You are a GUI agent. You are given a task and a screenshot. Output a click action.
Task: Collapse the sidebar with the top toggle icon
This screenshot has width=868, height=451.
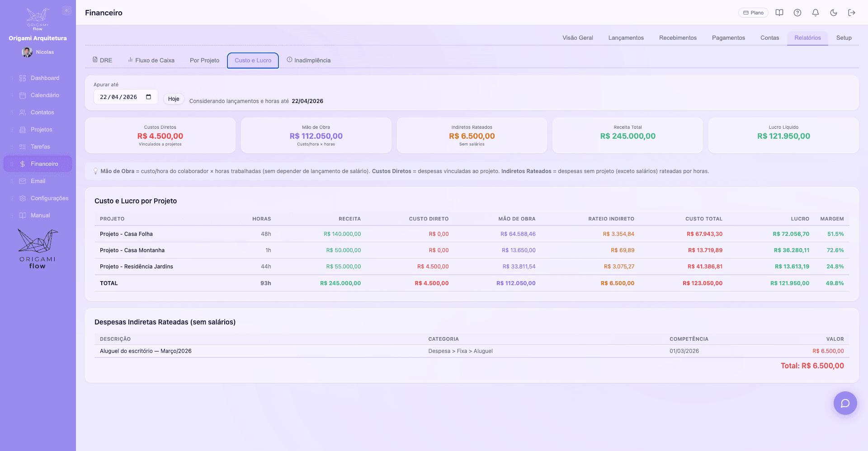point(67,10)
